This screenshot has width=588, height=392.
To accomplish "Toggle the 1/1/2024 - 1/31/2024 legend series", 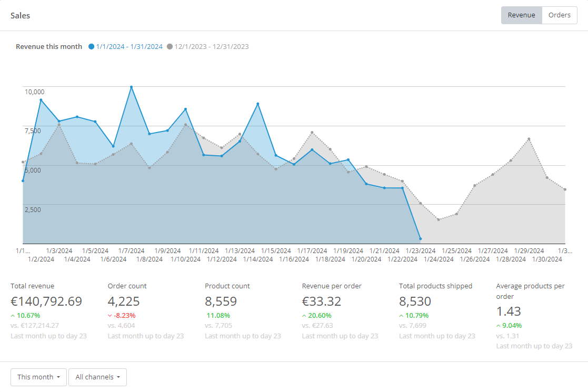I will coord(129,47).
